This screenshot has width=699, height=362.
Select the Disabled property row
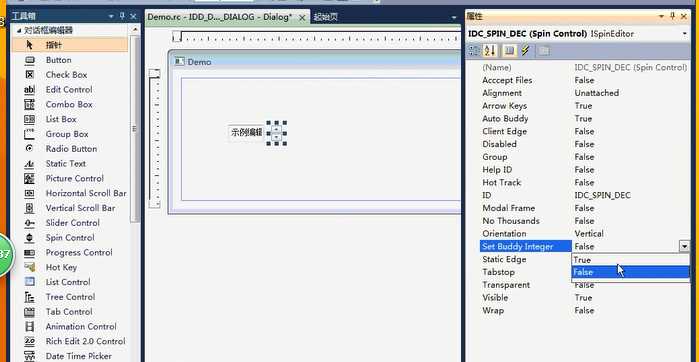tap(584, 144)
